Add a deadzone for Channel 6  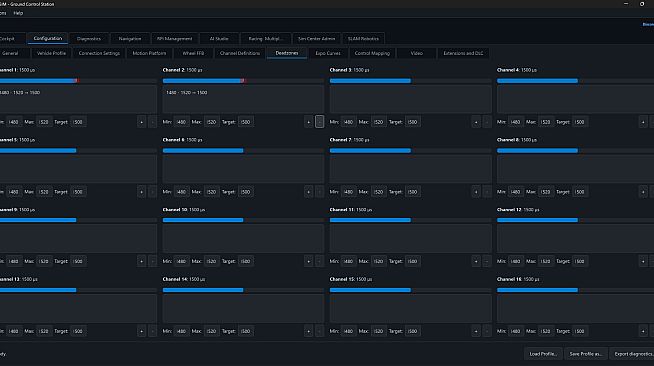309,192
